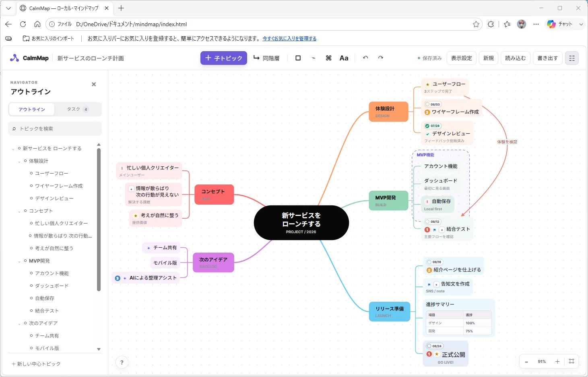The width and height of the screenshot is (588, 377).
Task: Toggle the side panel layout icon
Action: (x=572, y=58)
